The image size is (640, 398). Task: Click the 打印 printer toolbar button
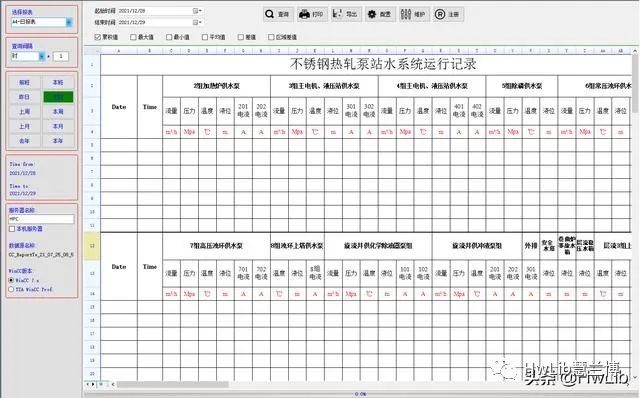pos(311,14)
